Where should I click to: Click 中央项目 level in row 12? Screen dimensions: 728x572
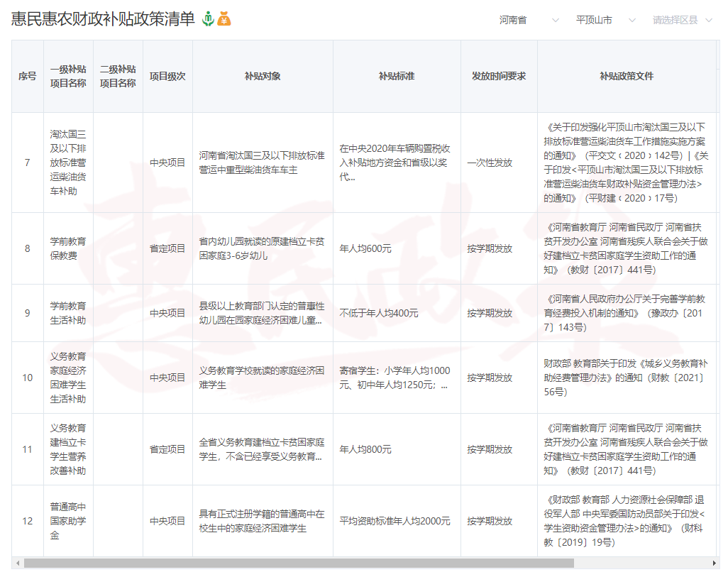[x=167, y=521]
